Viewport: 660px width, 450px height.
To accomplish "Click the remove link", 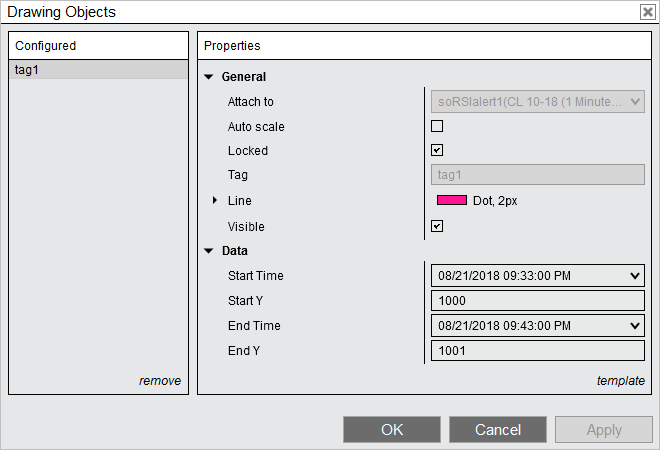I will 160,381.
